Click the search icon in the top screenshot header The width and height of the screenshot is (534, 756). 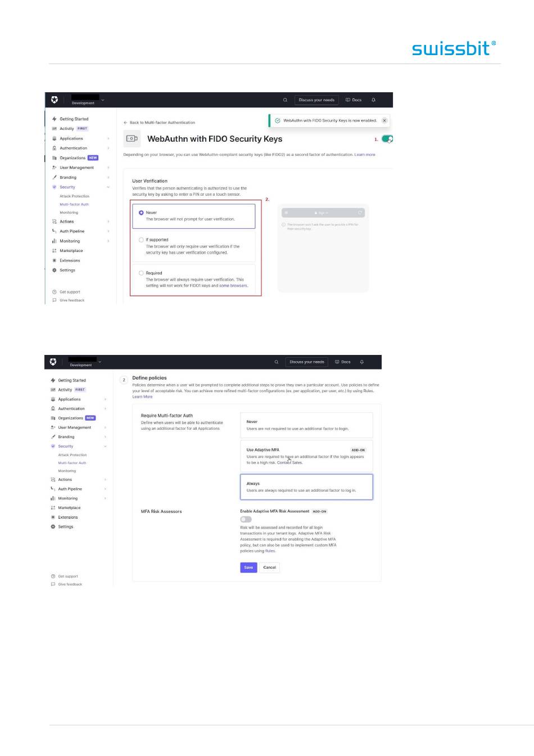[285, 100]
